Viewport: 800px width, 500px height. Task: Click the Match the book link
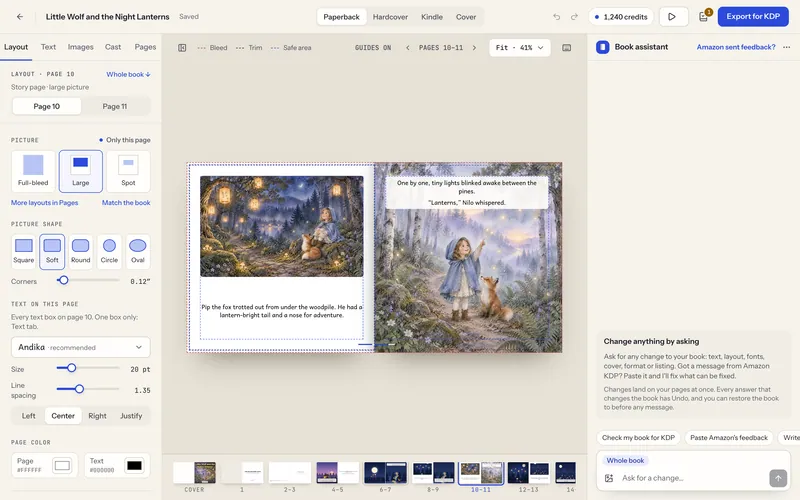[126, 203]
